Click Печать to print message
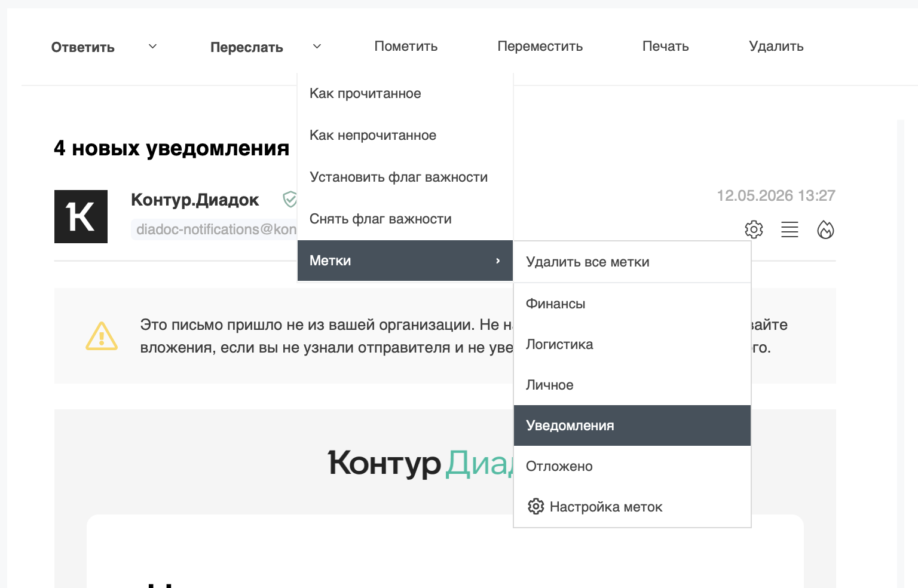 [x=666, y=46]
